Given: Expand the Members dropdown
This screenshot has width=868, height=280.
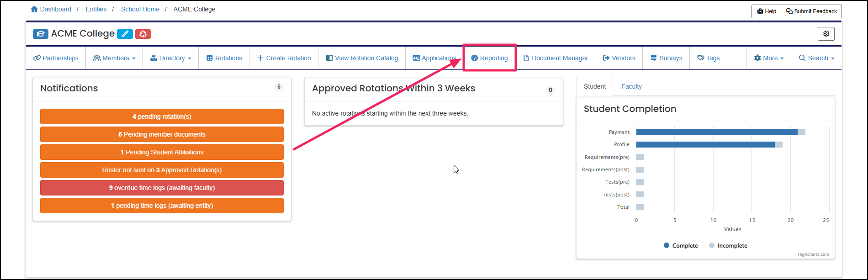Looking at the screenshot, I should pos(114,58).
